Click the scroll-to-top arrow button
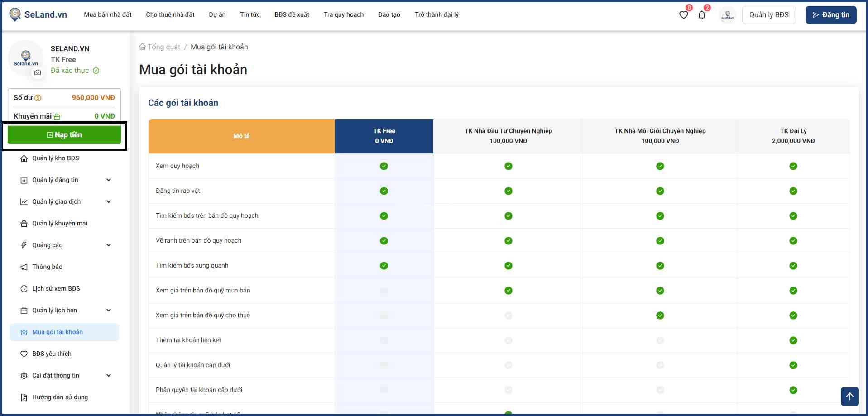Screen dimensions: 868x416 click(x=849, y=397)
